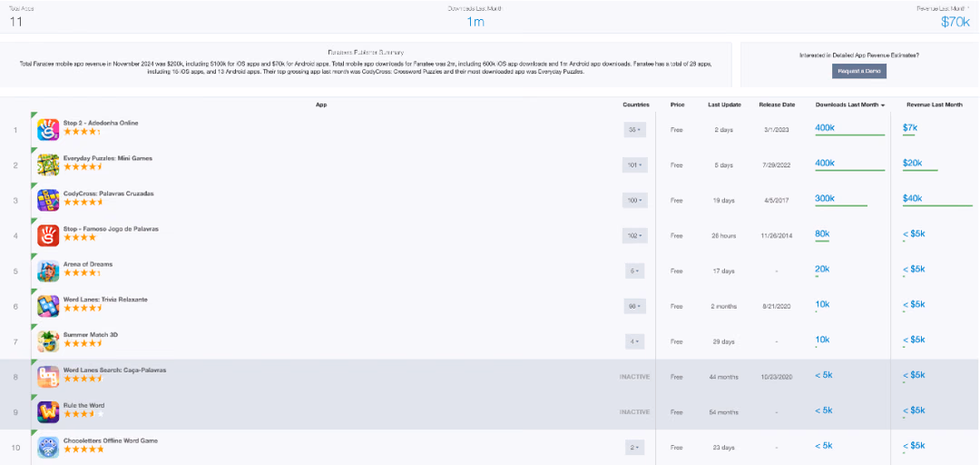This screenshot has width=980, height=465.
Task: Click the Chocoletters Offline Word Game icon
Action: (48, 448)
